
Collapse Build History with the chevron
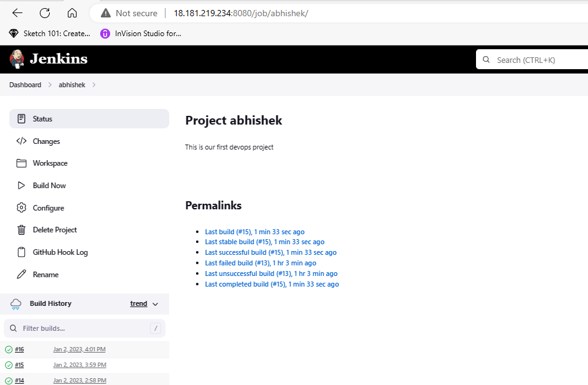coord(156,304)
